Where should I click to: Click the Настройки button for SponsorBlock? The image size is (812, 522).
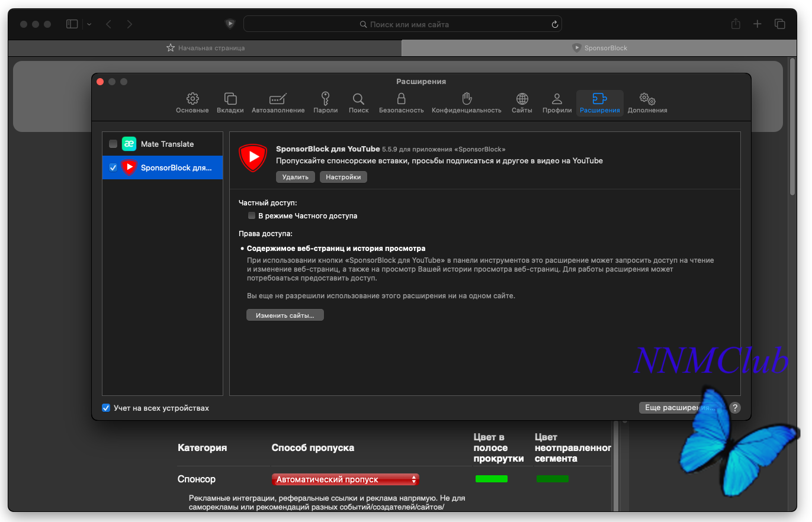[343, 177]
